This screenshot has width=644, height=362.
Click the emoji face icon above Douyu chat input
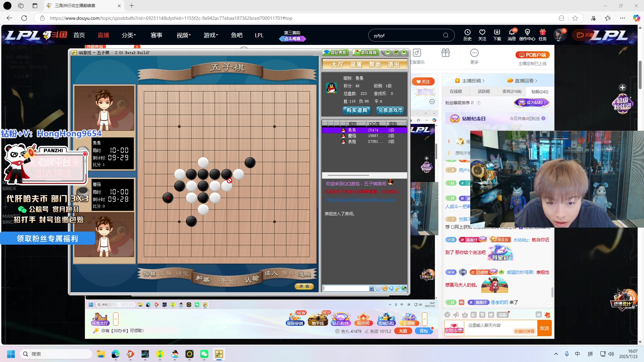(x=447, y=314)
